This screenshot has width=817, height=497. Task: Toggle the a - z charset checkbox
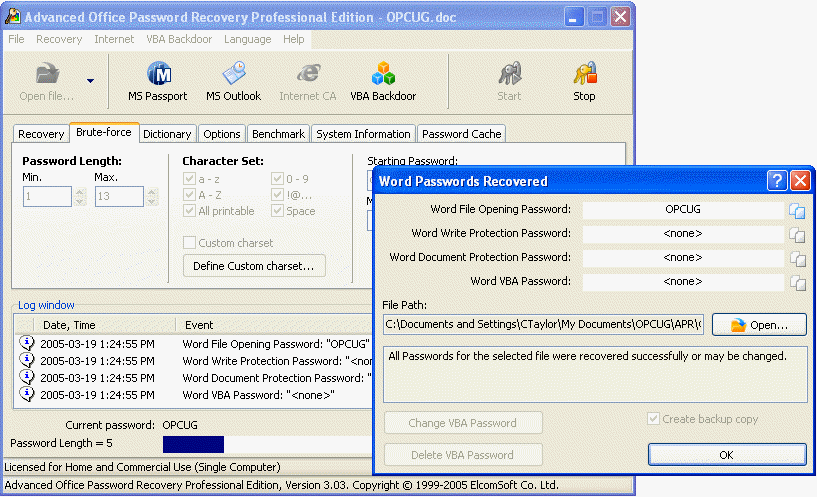pyautogui.click(x=189, y=179)
